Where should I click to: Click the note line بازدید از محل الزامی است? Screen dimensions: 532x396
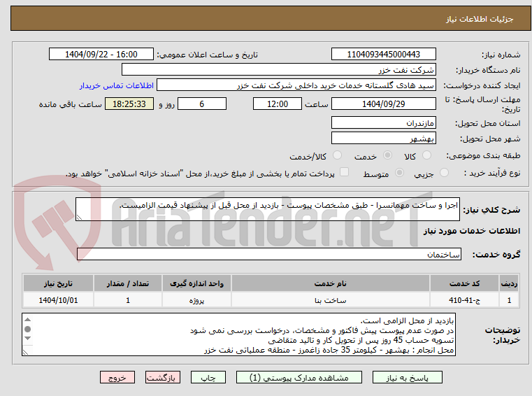(x=407, y=321)
